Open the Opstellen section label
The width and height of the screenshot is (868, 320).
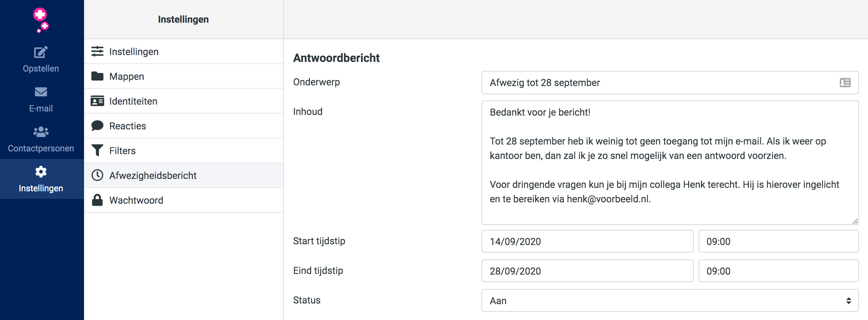coord(41,68)
